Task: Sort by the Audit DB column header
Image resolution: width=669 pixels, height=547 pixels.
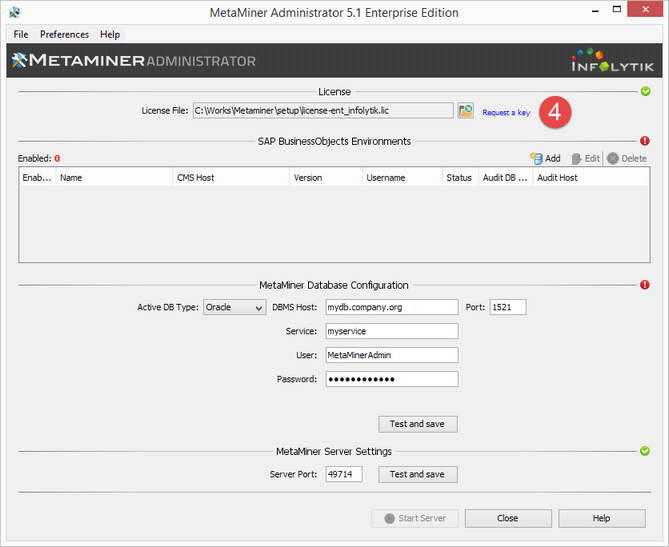Action: click(x=506, y=177)
